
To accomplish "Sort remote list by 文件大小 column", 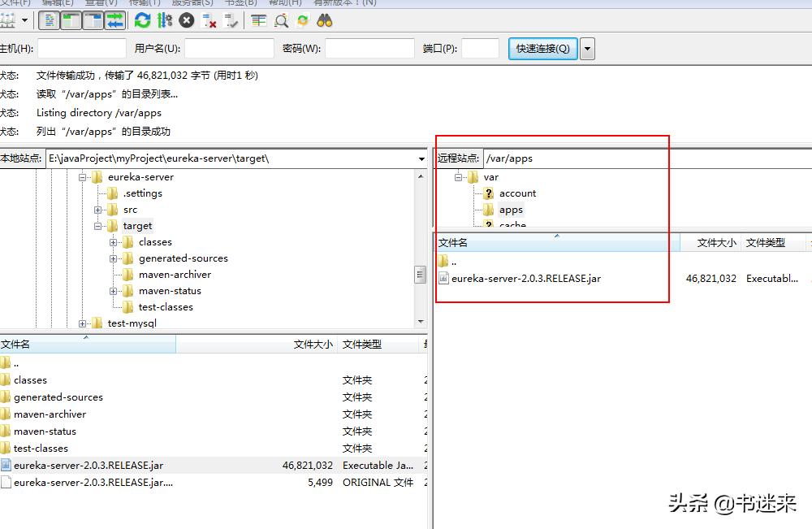I will (x=711, y=243).
